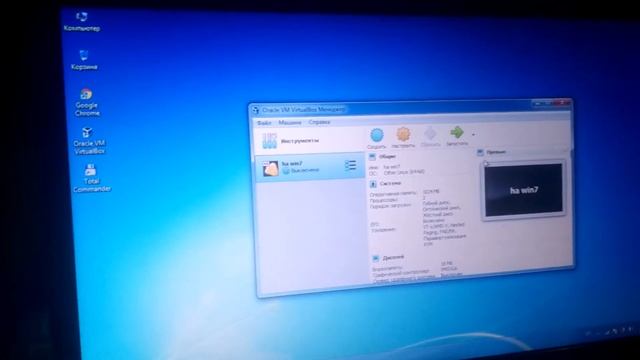Select the Oracle VM VirtualBox desktop shortcut
This screenshot has width=640, height=360.
(x=89, y=140)
